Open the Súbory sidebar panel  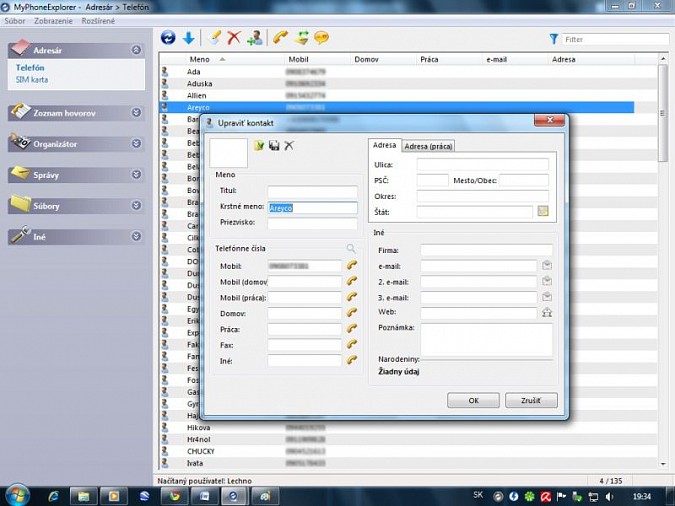[x=76, y=206]
